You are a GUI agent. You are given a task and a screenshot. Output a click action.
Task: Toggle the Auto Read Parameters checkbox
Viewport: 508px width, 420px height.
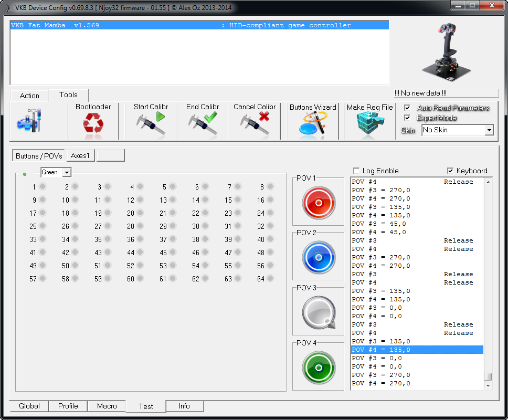pyautogui.click(x=408, y=108)
